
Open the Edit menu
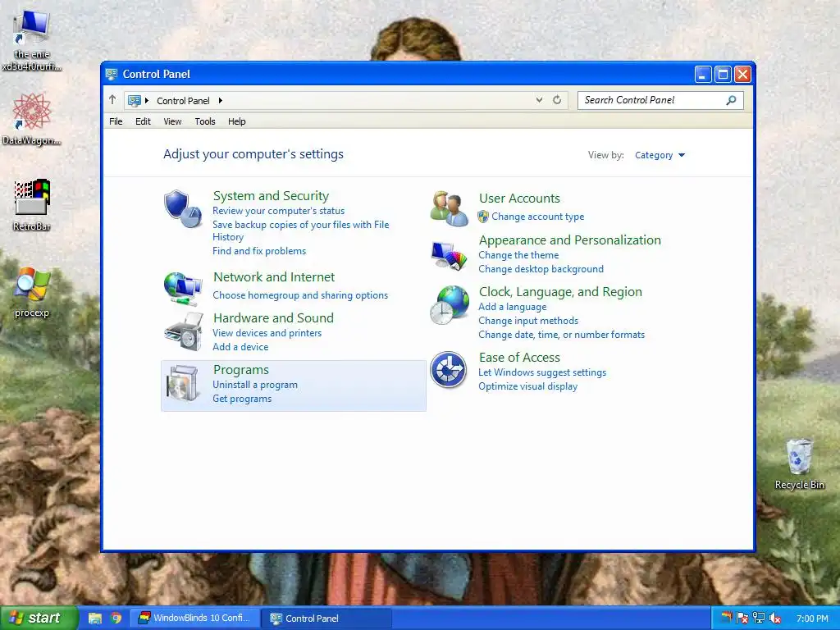click(143, 121)
